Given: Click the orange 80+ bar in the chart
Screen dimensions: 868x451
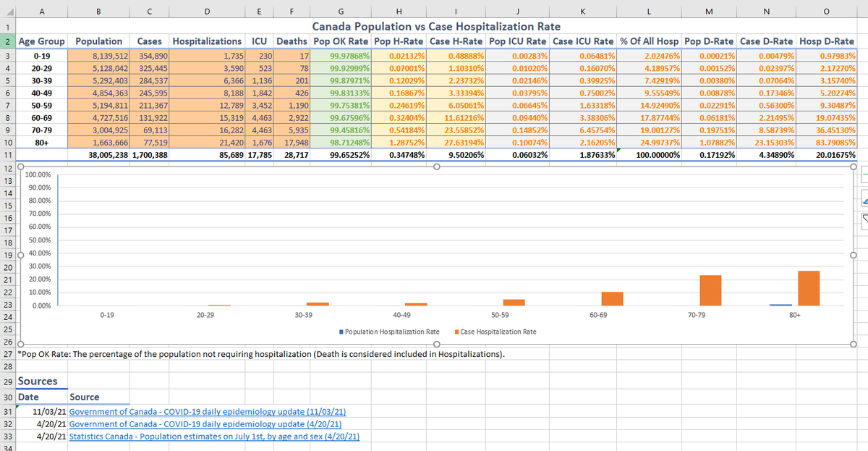Looking at the screenshot, I should click(x=809, y=288).
